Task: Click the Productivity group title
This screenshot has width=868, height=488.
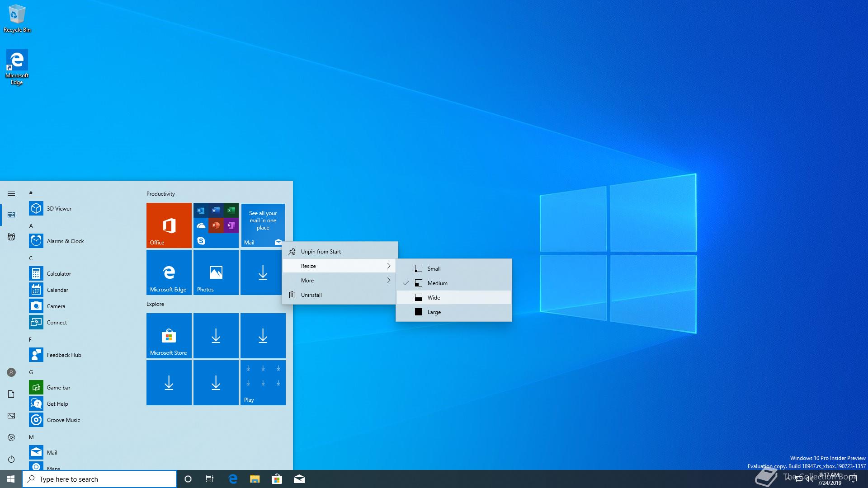Action: 160,194
